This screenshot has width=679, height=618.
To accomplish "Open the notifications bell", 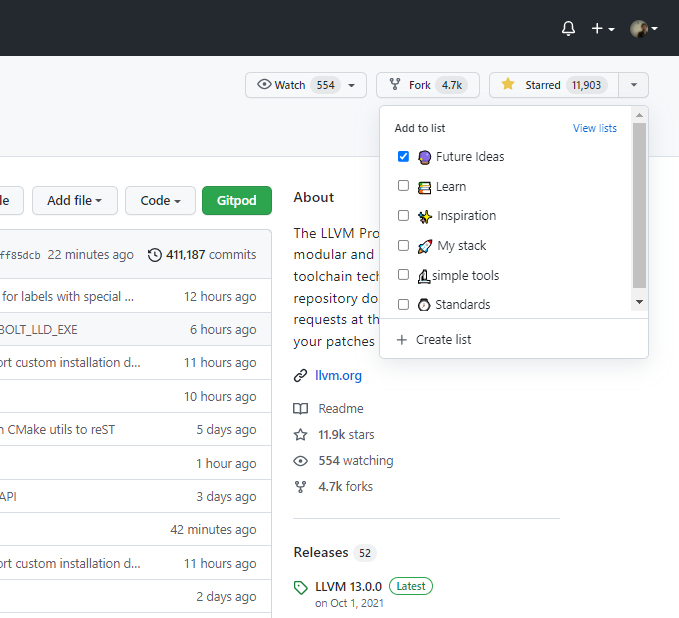I will click(568, 29).
